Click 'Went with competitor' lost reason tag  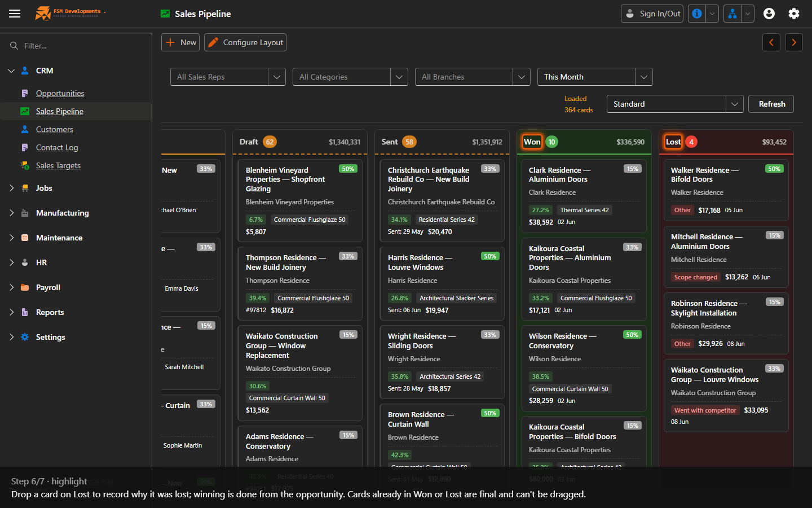click(x=705, y=410)
